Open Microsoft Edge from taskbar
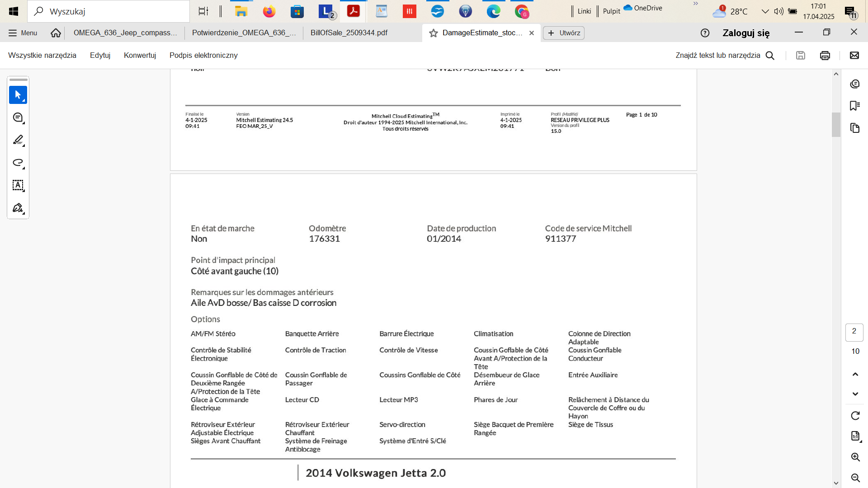Image resolution: width=868 pixels, height=488 pixels. [493, 11]
